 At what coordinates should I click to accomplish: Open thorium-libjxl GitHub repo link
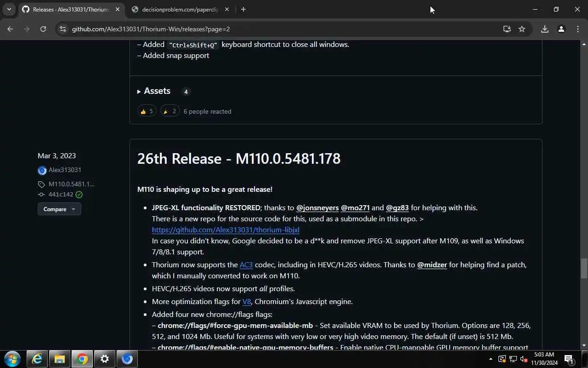pyautogui.click(x=226, y=230)
